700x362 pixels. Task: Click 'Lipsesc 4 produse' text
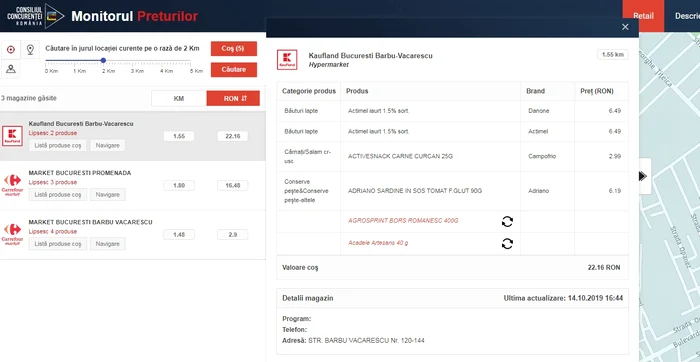point(53,231)
